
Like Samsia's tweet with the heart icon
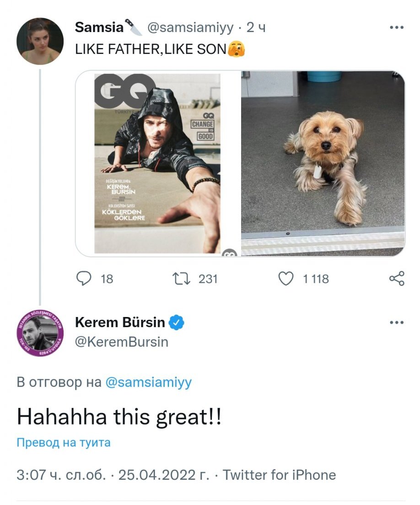click(x=286, y=279)
